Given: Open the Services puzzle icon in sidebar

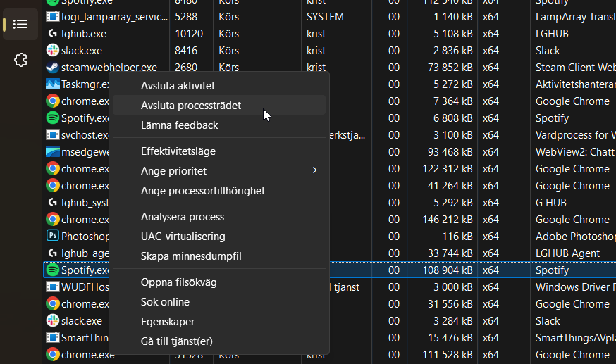Looking at the screenshot, I should 20,60.
